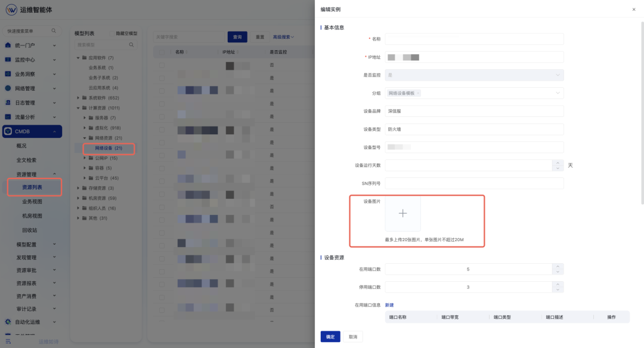Click the folder icon beside 应用软件 (7)
This screenshot has height=348, width=644.
click(x=84, y=57)
